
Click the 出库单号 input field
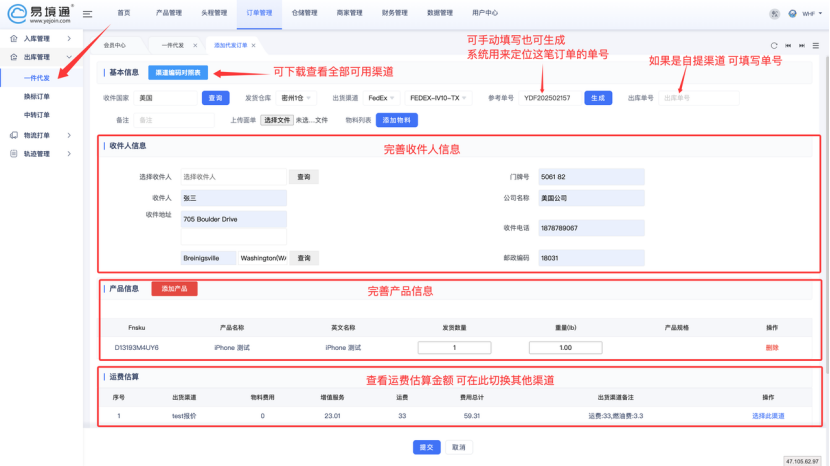pos(699,98)
